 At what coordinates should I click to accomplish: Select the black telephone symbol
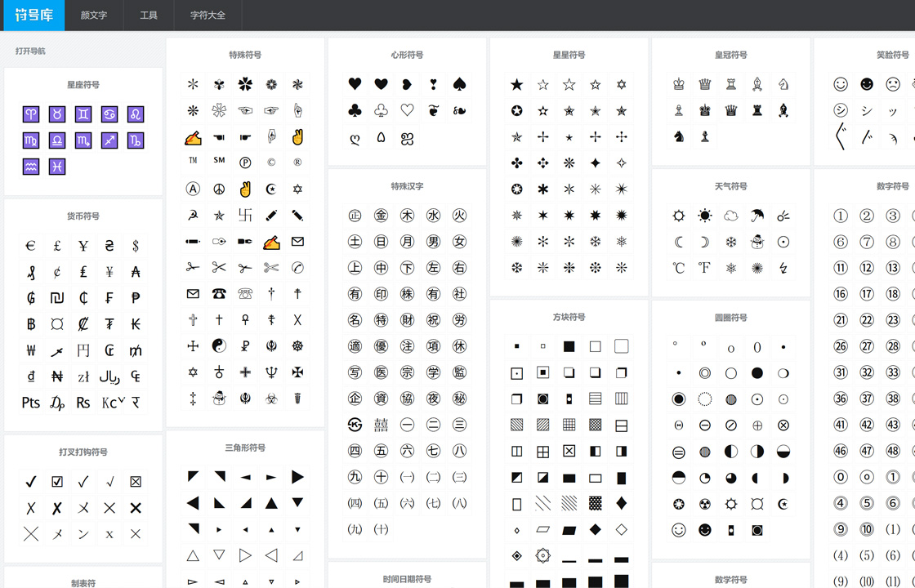click(x=219, y=294)
